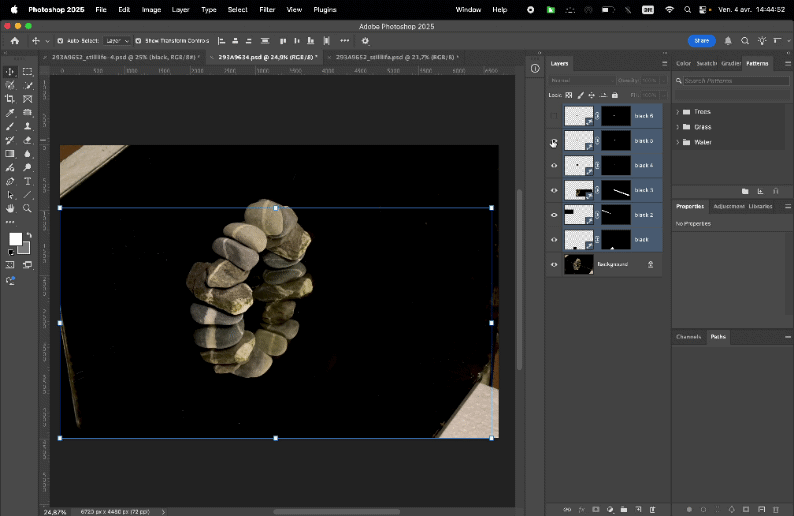Image resolution: width=794 pixels, height=516 pixels.
Task: Hide the bottom 'black' layer
Action: tap(554, 240)
